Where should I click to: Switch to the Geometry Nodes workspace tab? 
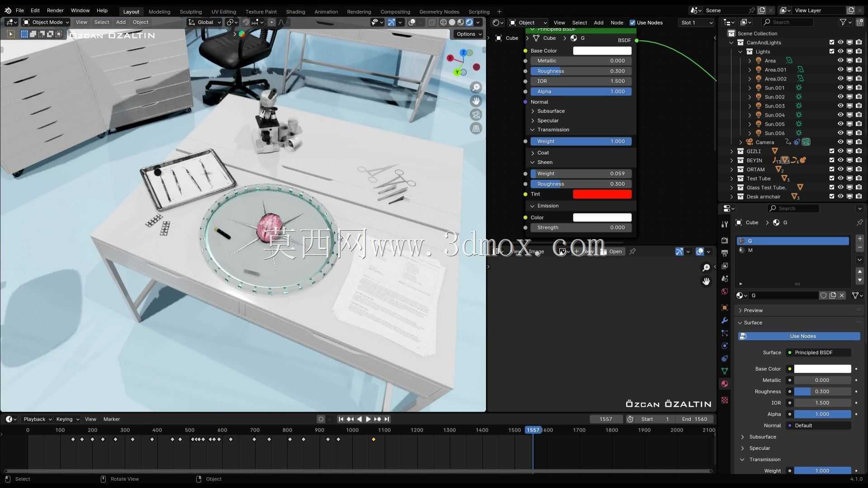point(439,12)
